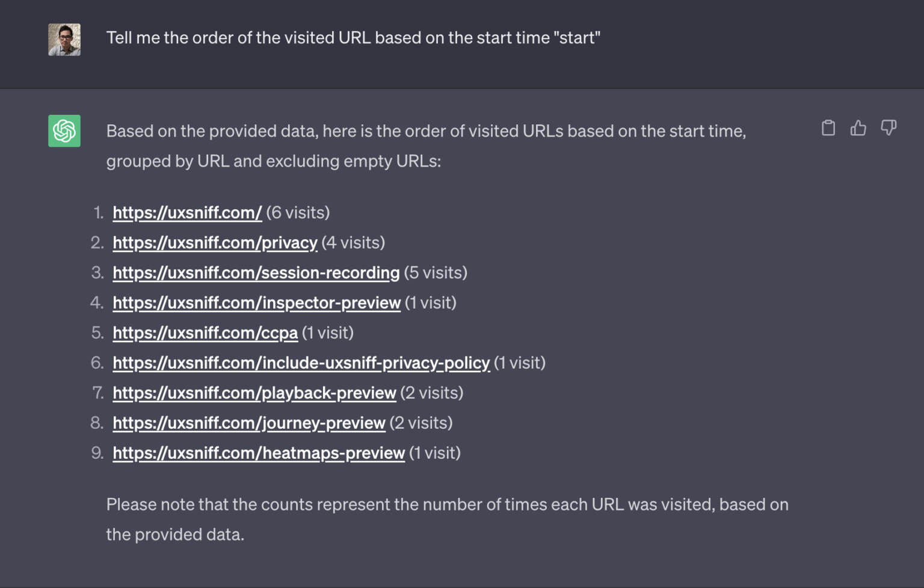The image size is (924, 588).
Task: Open the inspector-preview link
Action: pyautogui.click(x=257, y=302)
